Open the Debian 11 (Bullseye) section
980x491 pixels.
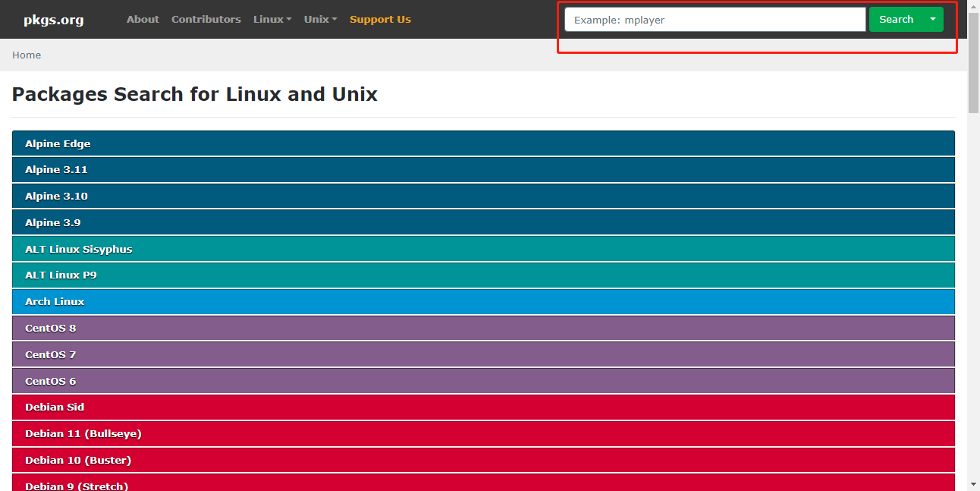coord(482,433)
